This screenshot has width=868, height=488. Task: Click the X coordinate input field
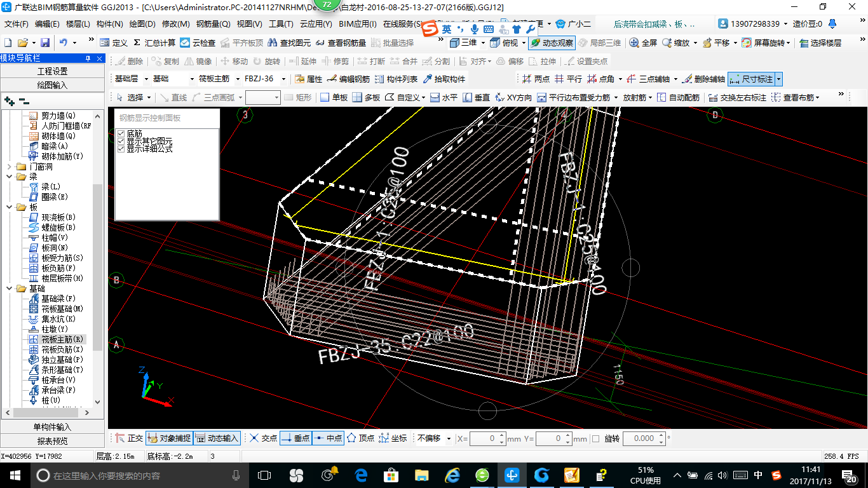click(x=487, y=438)
